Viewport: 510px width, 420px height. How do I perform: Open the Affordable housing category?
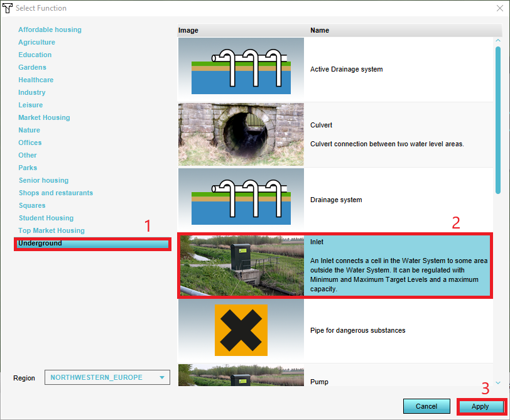click(x=50, y=30)
